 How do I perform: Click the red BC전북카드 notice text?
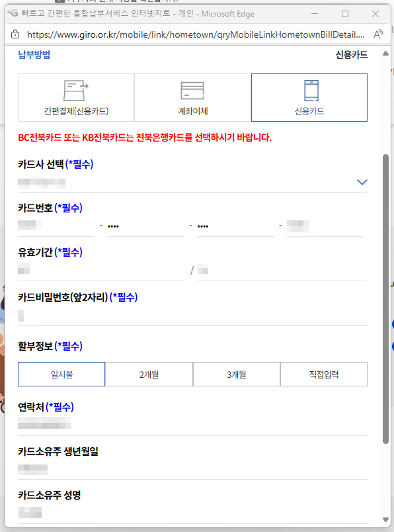click(145, 138)
